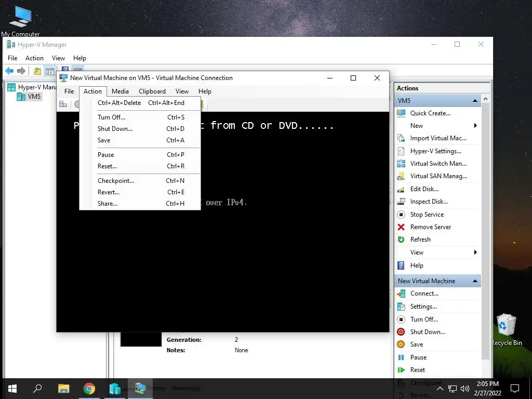Open Clipboard menu in VM Connection window
This screenshot has height=399, width=532.
pos(152,91)
